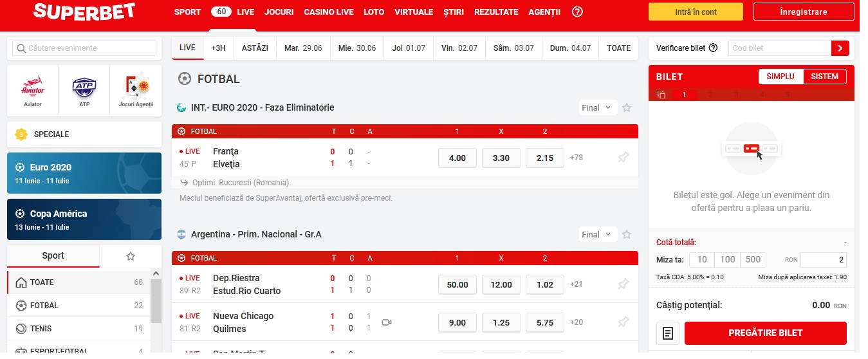Open the LOTO menu
This screenshot has width=868, height=359.
coord(374,12)
